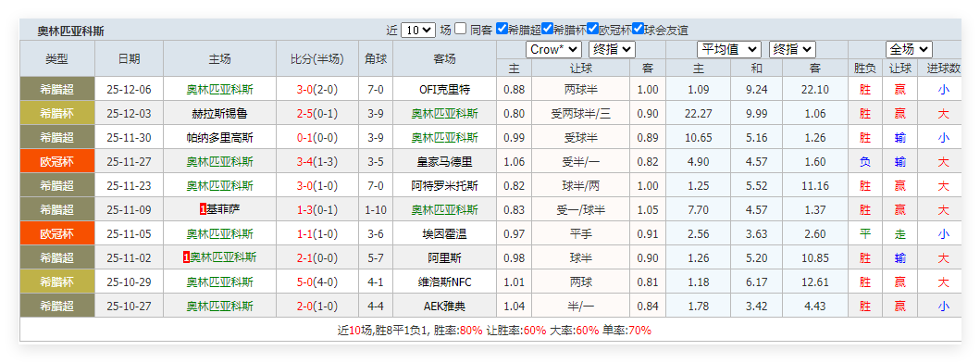Open the 终指 dropdown beside Crow*
Image resolution: width=980 pixels, height=363 pixels.
pyautogui.click(x=612, y=49)
